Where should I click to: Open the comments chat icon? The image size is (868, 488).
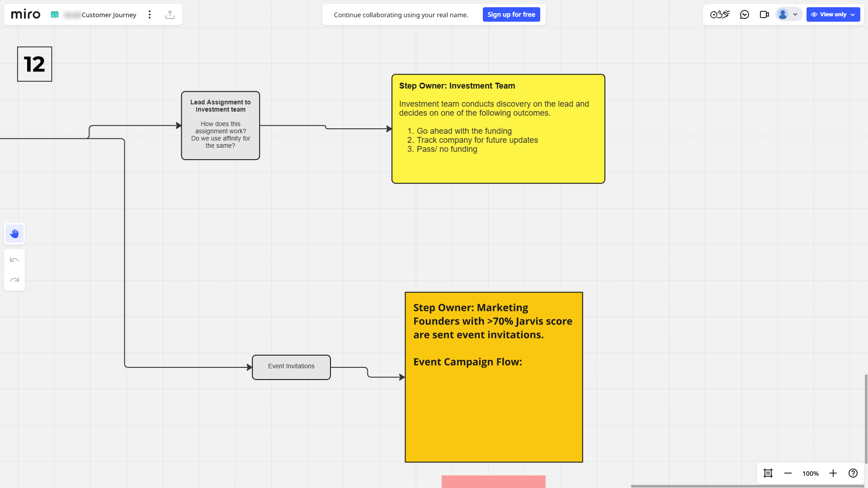click(x=745, y=14)
